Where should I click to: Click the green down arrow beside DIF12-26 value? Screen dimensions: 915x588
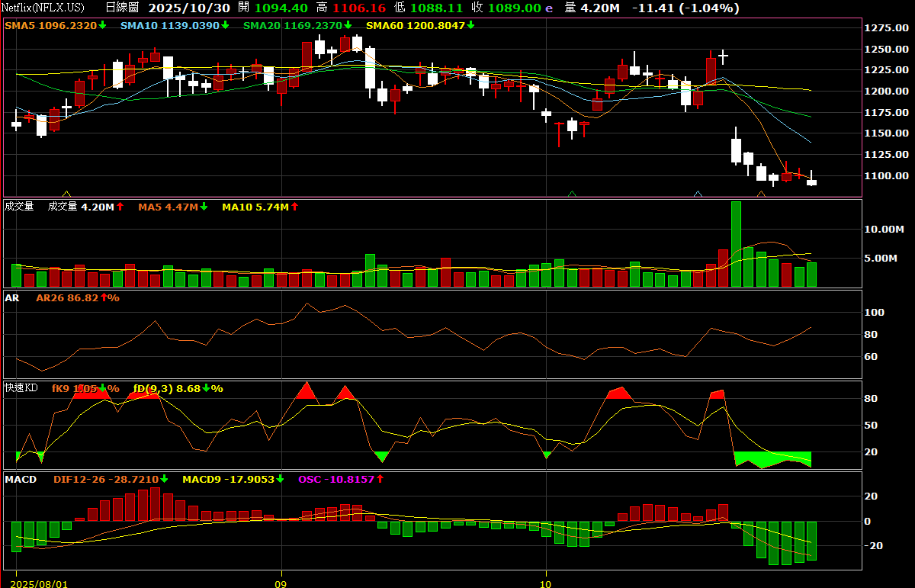164,479
